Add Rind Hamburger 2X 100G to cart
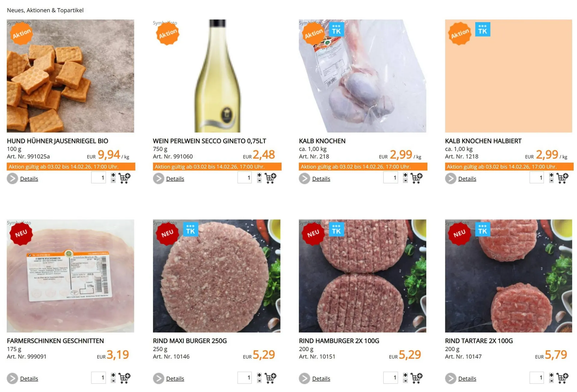 click(416, 378)
